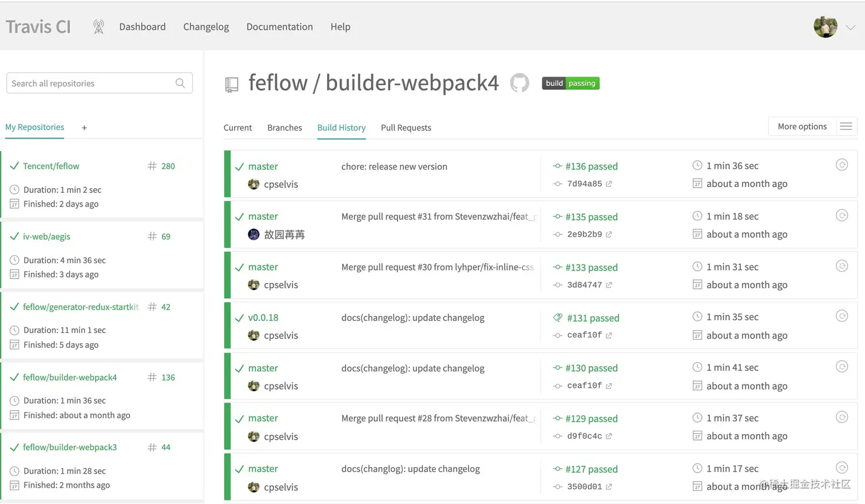Viewport: 865px width, 504px height.
Task: Open external link icon beside commit 2e9b2b9
Action: click(609, 235)
